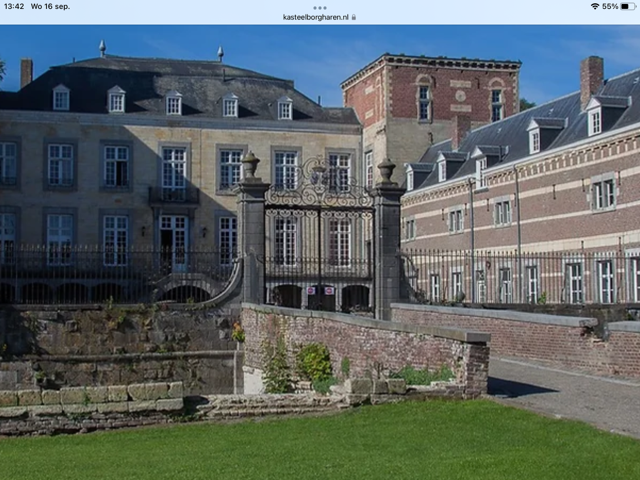640x480 pixels.
Task: Tap the Wi-Fi status icon
Action: pyautogui.click(x=595, y=7)
